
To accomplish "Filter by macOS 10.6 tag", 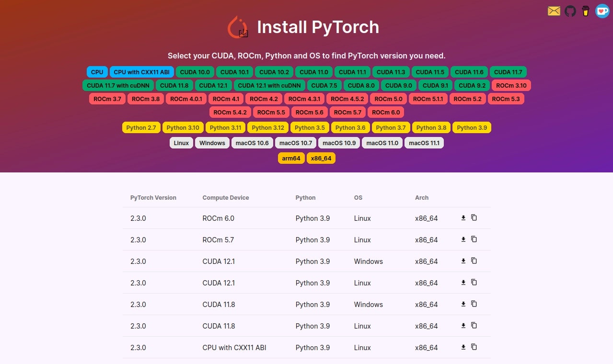I will pyautogui.click(x=252, y=143).
